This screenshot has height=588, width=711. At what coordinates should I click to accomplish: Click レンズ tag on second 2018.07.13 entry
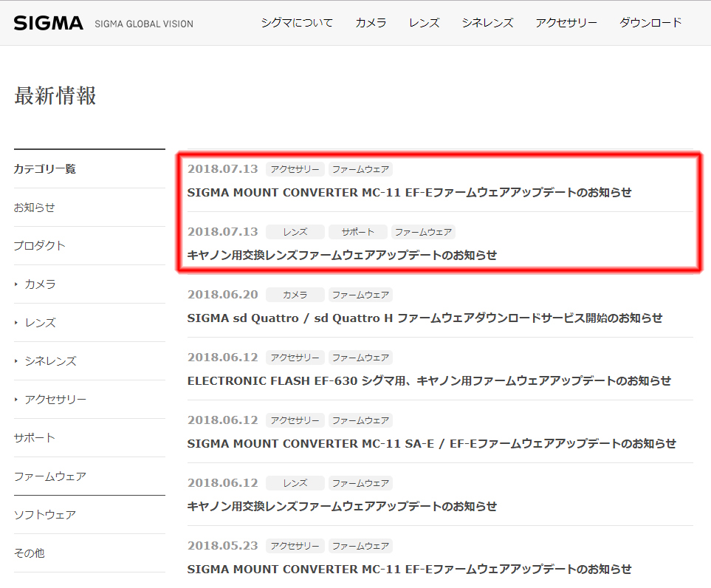tap(295, 232)
